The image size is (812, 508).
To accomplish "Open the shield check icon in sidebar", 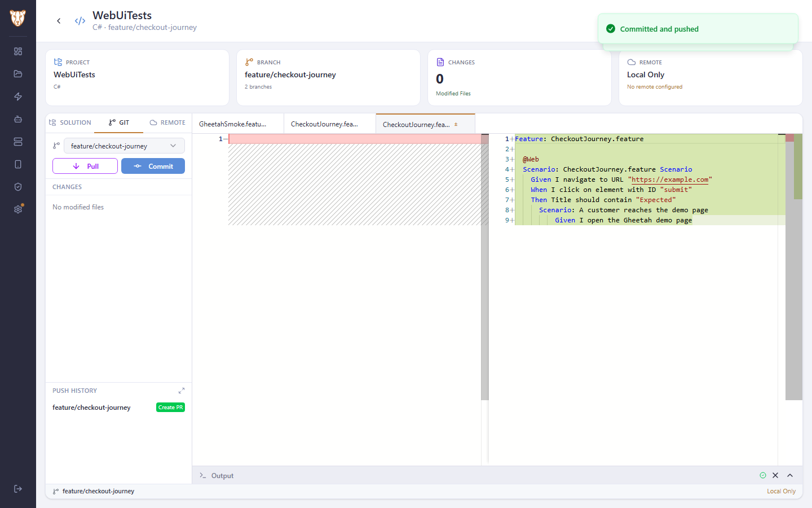I will pos(18,187).
